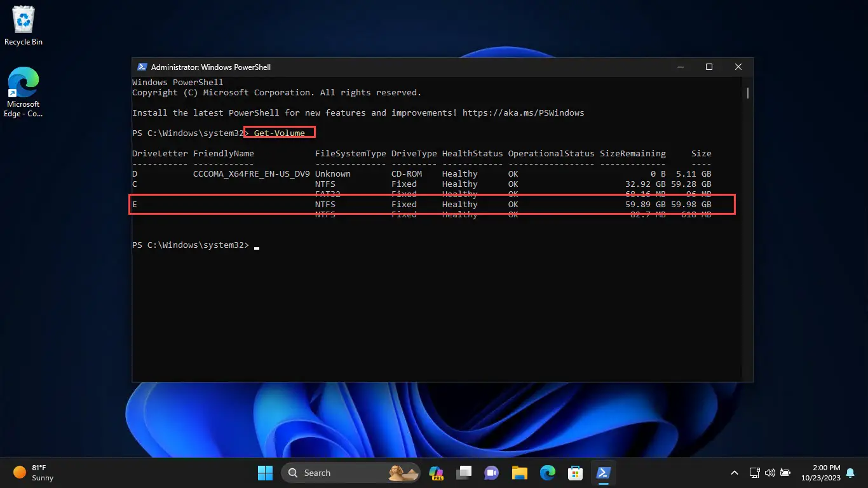Image resolution: width=868 pixels, height=488 pixels.
Task: Open Task View from the taskbar
Action: pyautogui.click(x=464, y=473)
